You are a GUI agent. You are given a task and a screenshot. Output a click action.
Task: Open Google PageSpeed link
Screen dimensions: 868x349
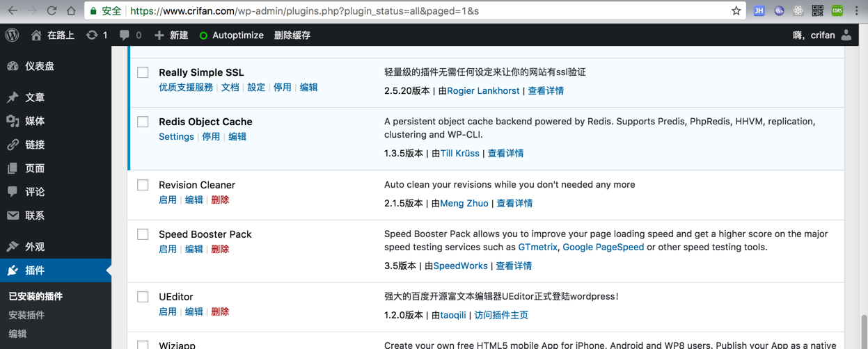tap(603, 247)
